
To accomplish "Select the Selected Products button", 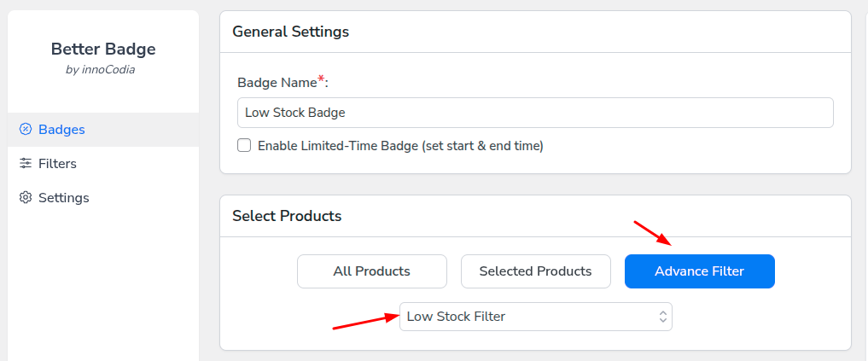I will click(x=535, y=271).
